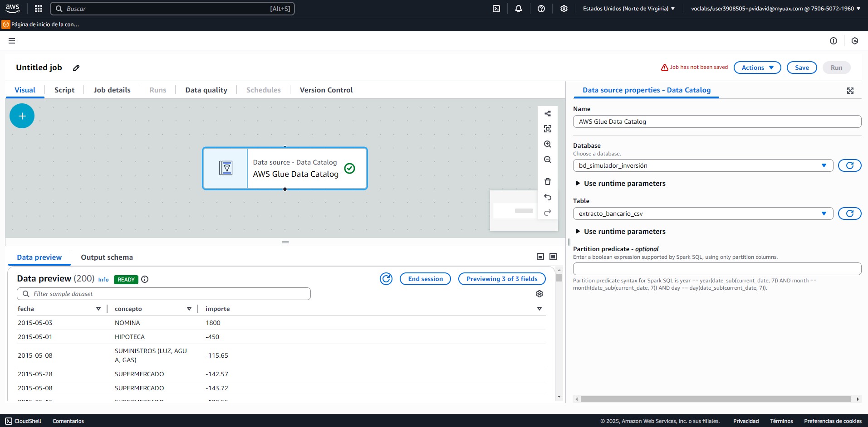
Task: Click the Página de inicio de la consola favorite
Action: (40, 24)
